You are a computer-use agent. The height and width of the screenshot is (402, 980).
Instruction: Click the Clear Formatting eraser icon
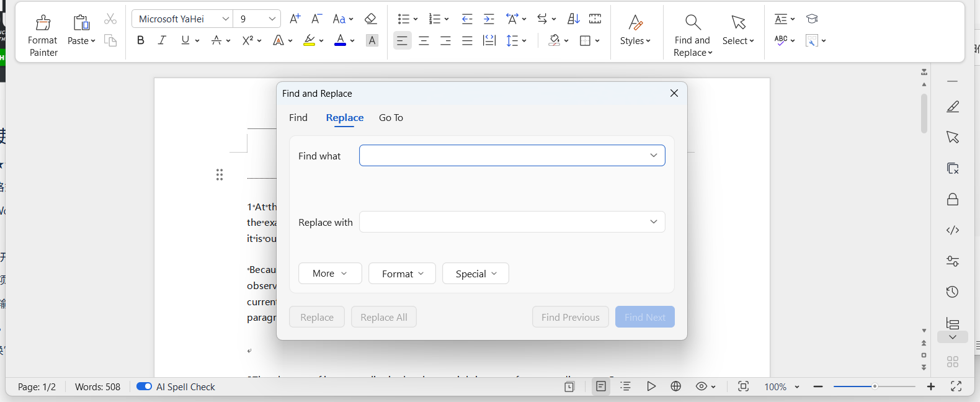(x=370, y=19)
